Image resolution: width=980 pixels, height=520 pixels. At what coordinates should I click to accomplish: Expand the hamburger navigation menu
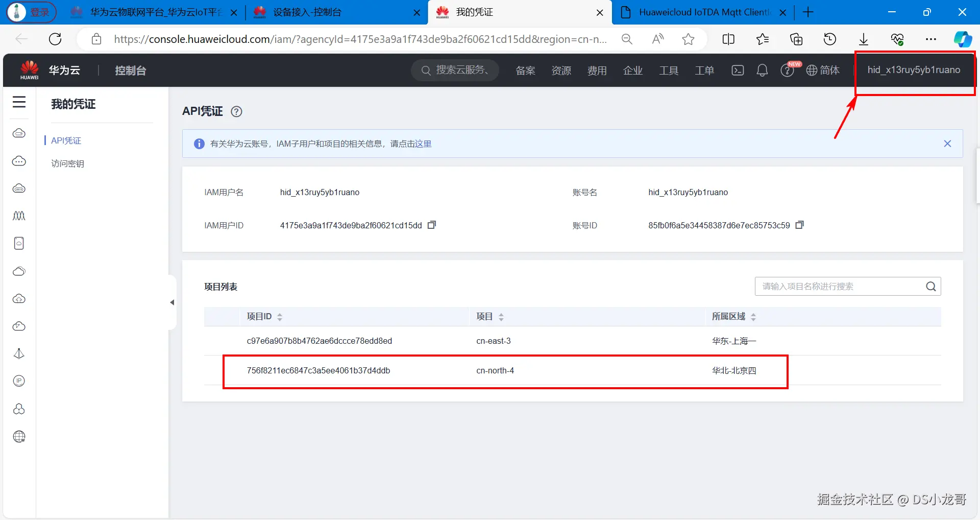(x=19, y=102)
